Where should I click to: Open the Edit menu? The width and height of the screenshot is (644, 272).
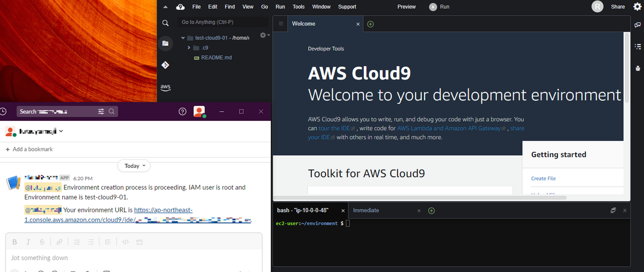pos(213,7)
